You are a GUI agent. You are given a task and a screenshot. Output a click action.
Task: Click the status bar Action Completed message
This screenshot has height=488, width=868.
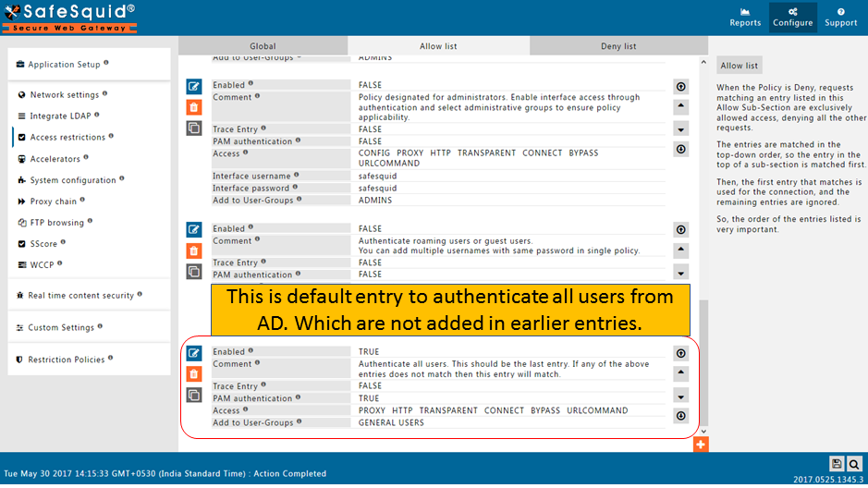tap(289, 473)
